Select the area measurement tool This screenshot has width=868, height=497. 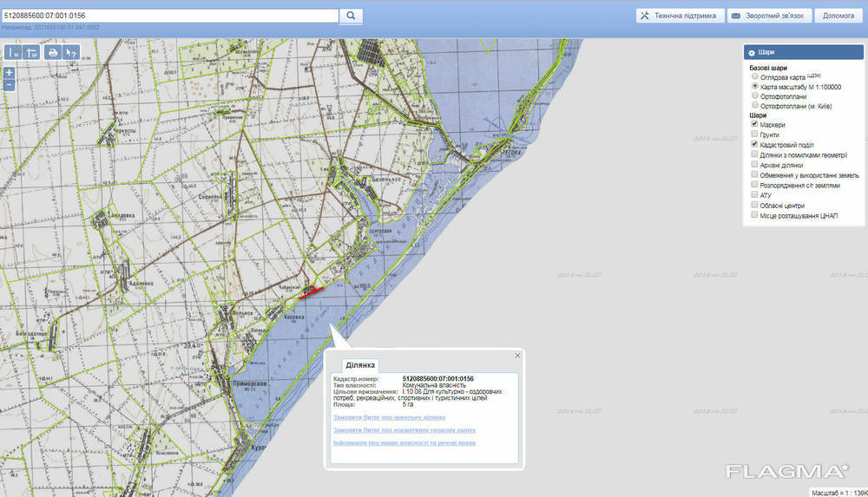pos(32,53)
